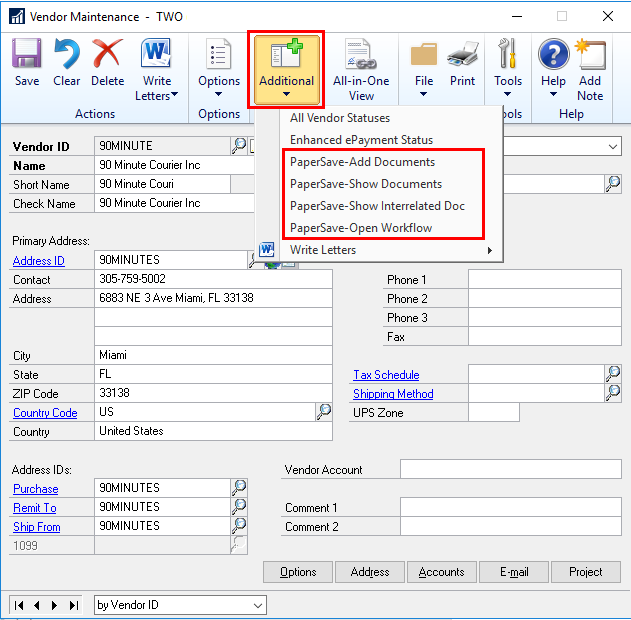This screenshot has height=620, width=631.
Task: Open the Tax Schedule link
Action: click(x=386, y=375)
